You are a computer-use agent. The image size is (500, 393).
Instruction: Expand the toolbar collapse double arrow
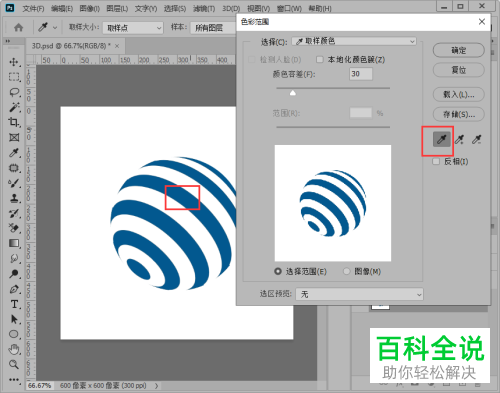(7, 41)
